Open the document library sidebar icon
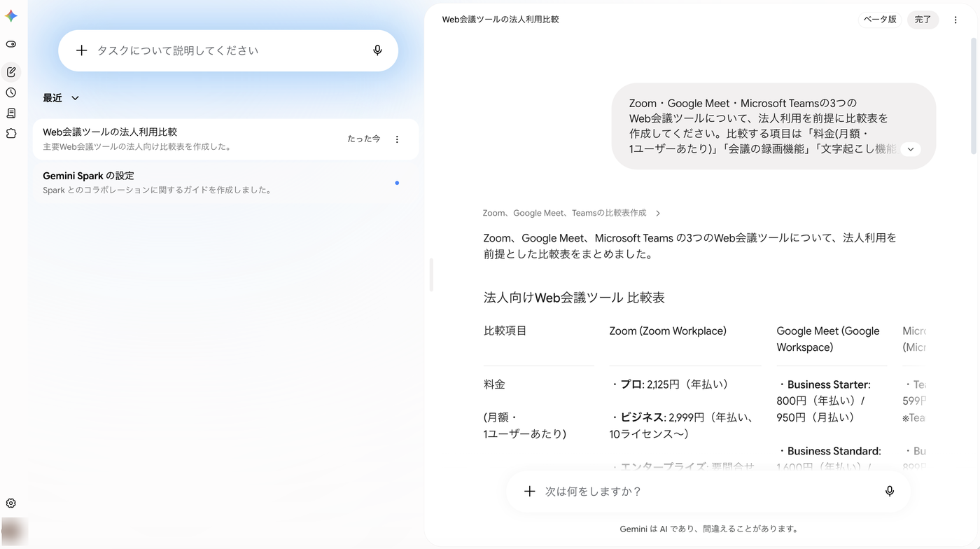Image resolution: width=980 pixels, height=549 pixels. pyautogui.click(x=11, y=113)
